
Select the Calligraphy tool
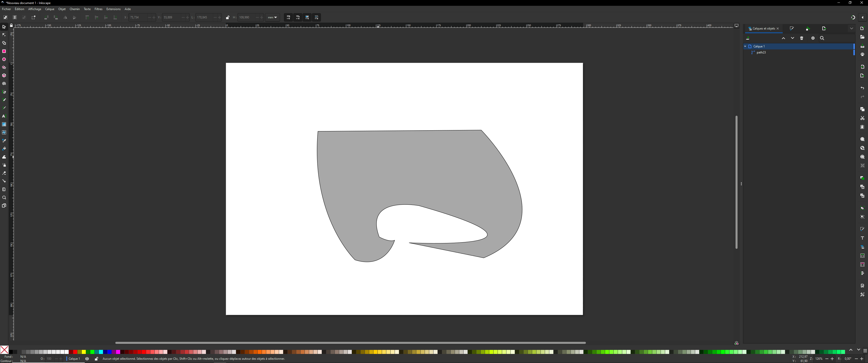[x=4, y=108]
